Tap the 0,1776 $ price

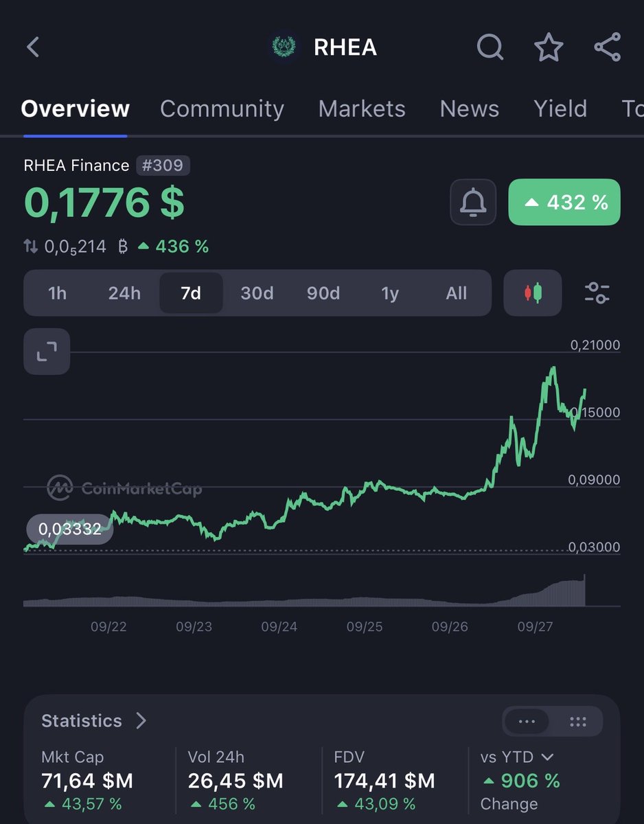(x=104, y=203)
